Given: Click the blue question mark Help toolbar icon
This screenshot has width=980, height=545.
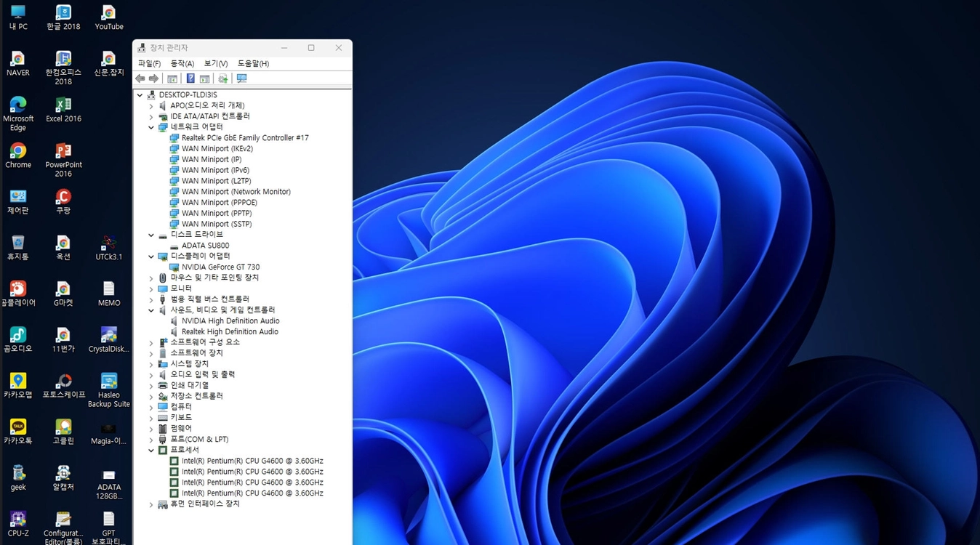Looking at the screenshot, I should click(x=190, y=78).
